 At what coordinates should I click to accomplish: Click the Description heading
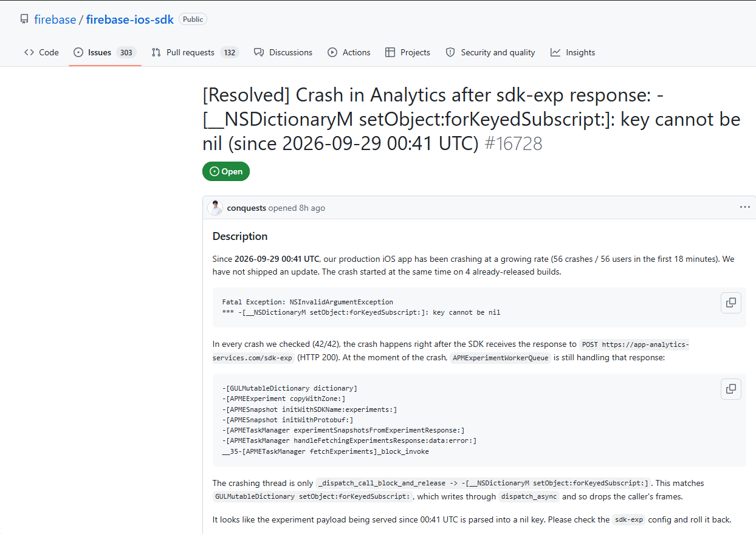tap(240, 236)
